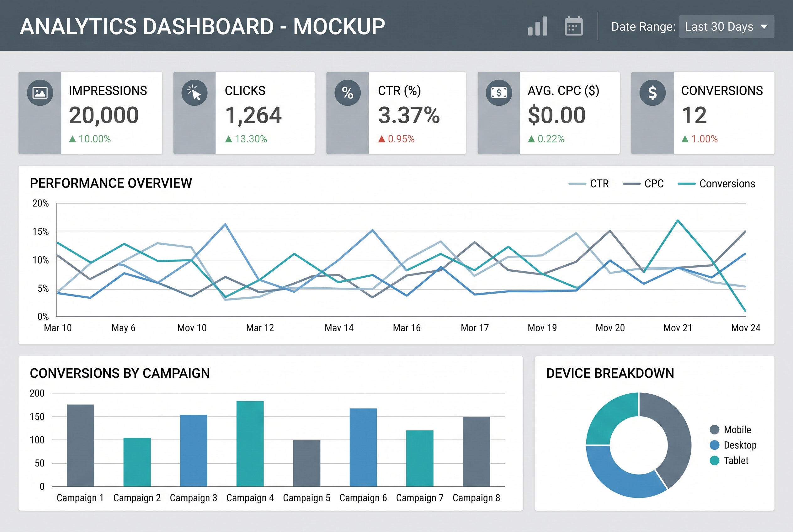Click the 1,264 clicks value

[x=253, y=115]
